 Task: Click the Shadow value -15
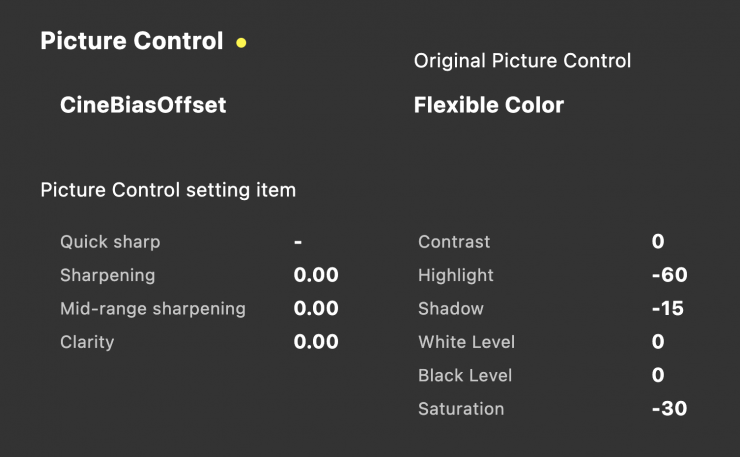pyautogui.click(x=667, y=309)
